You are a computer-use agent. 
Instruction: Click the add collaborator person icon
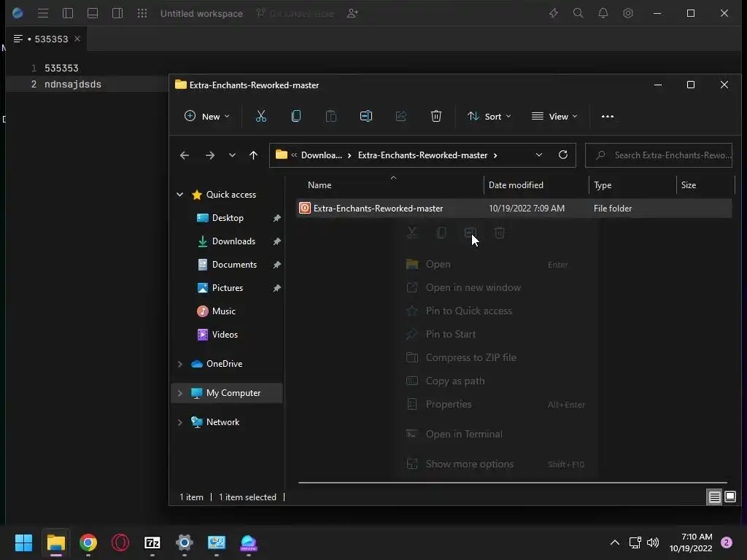[x=352, y=13]
